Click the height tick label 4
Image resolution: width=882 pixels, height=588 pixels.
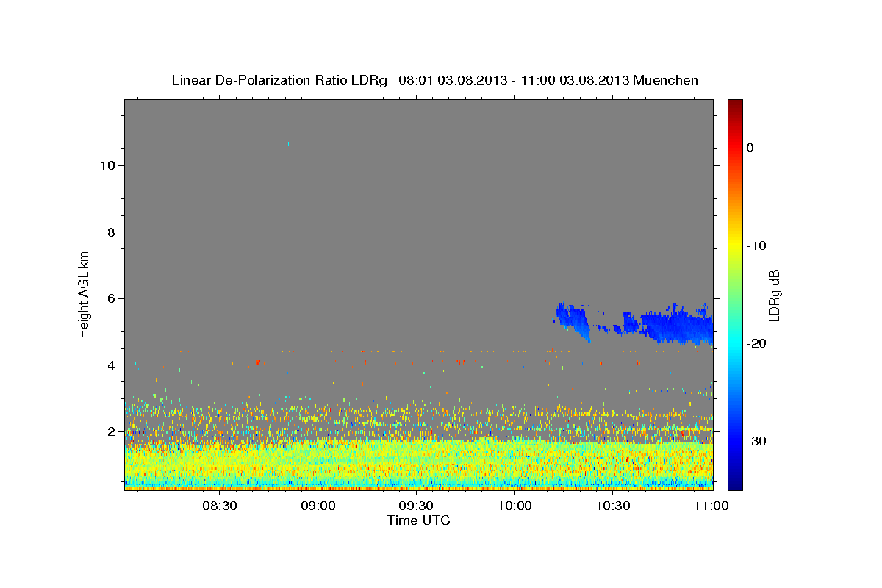[x=111, y=365]
